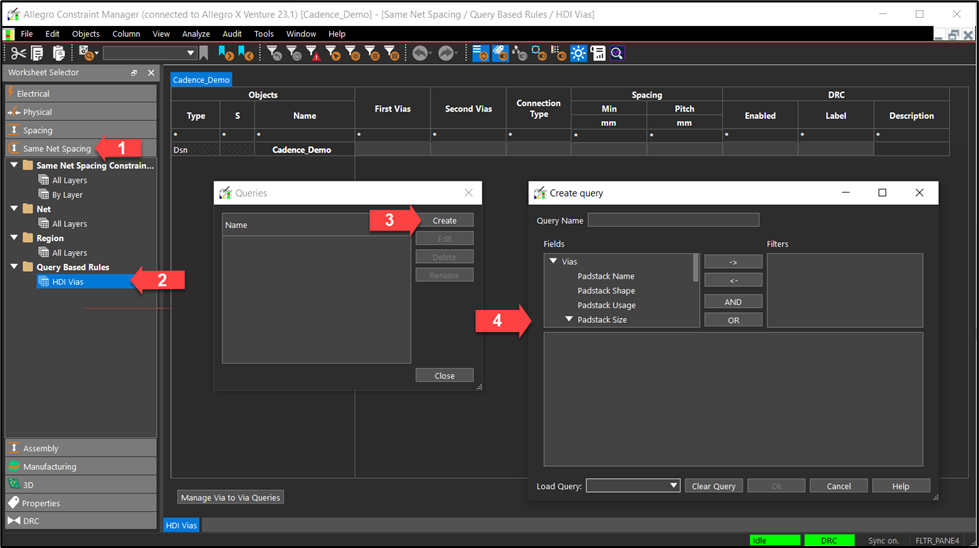This screenshot has width=979, height=548.
Task: Open the Objects menu
Action: coord(86,34)
